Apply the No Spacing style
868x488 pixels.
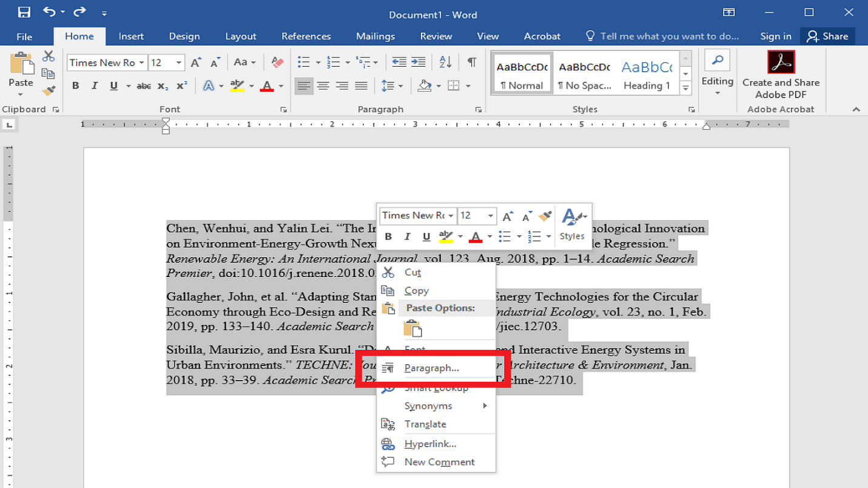point(585,73)
